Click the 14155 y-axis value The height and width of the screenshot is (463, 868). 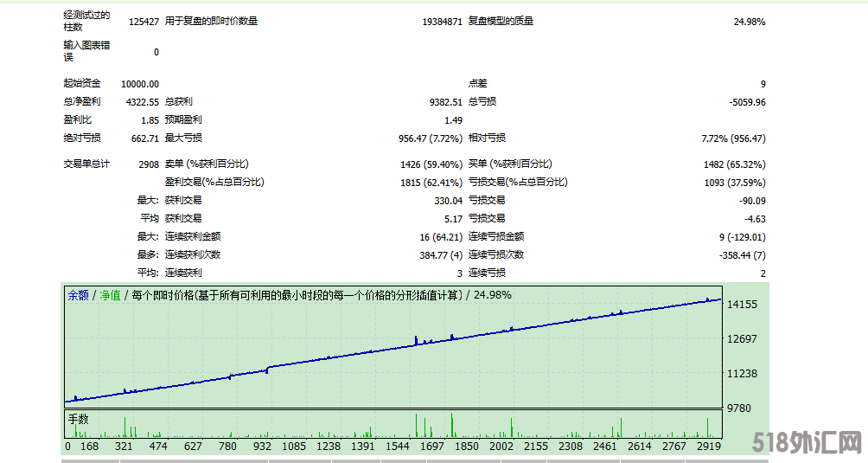(744, 305)
